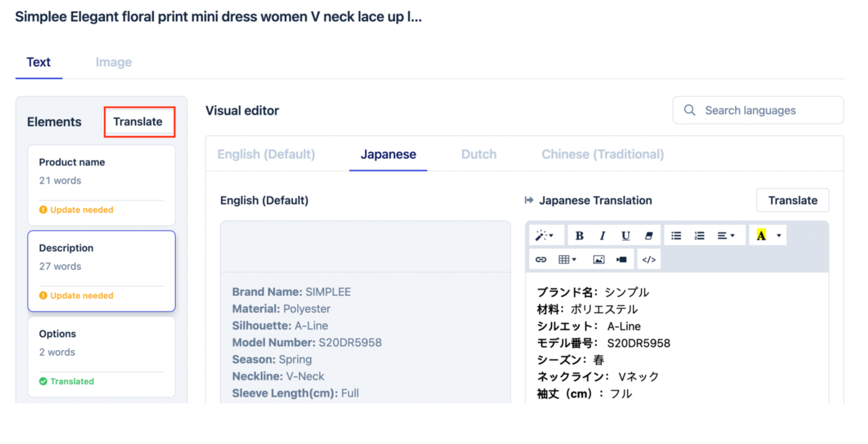
Task: Select the Options element card
Action: 101,357
